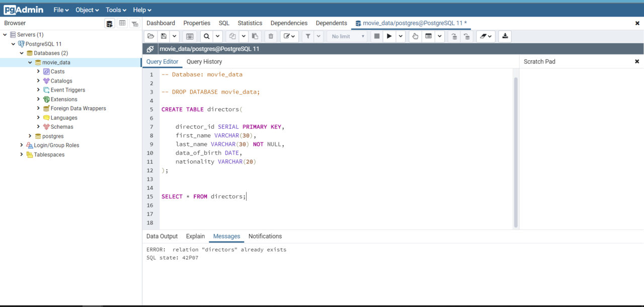Click the Download as CSV icon
Screen dimensions: 644x307
505,36
